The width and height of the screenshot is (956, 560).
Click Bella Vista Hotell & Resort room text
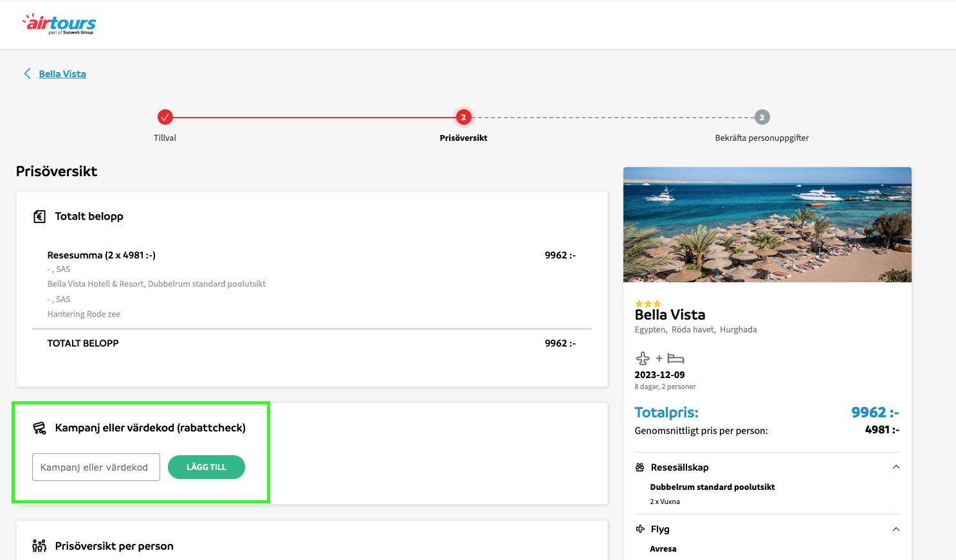point(156,284)
